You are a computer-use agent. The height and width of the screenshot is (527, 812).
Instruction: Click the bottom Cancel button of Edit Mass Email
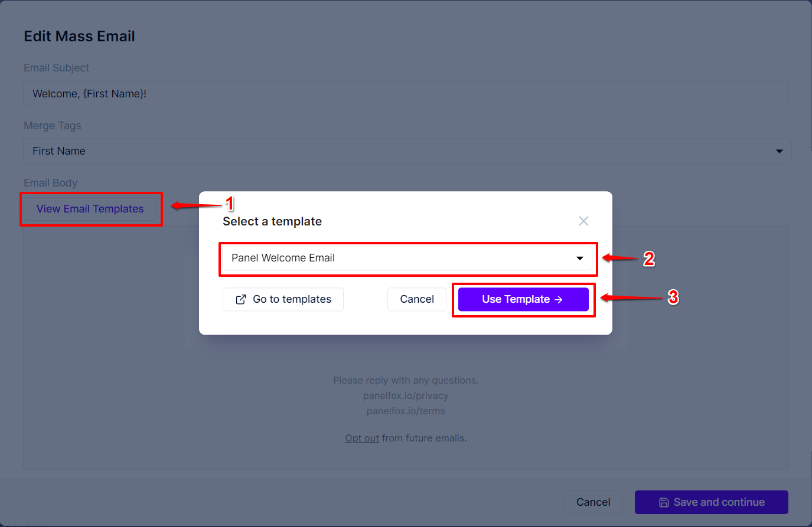click(x=593, y=502)
